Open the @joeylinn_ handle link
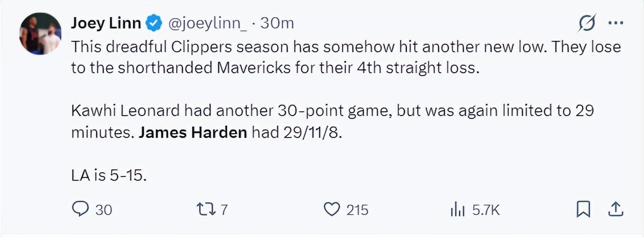Image resolution: width=644 pixels, height=237 pixels. (208, 23)
